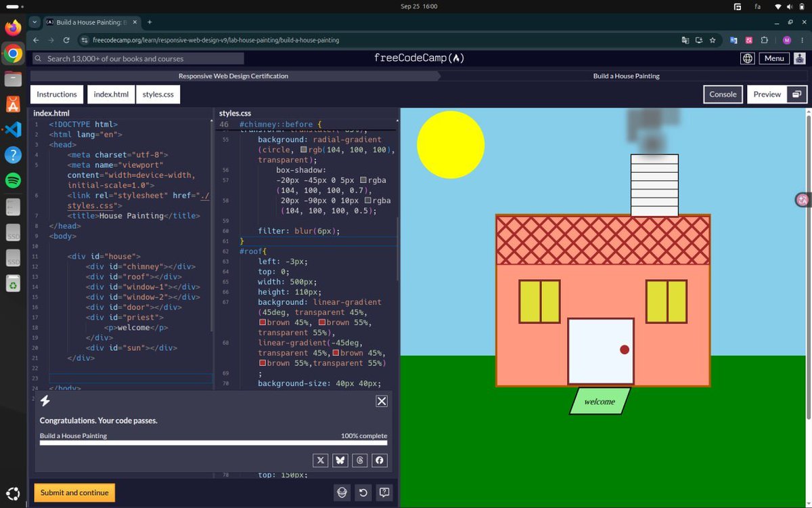The image size is (812, 508).
Task: Open the Trash from the dock
Action: [x=13, y=284]
